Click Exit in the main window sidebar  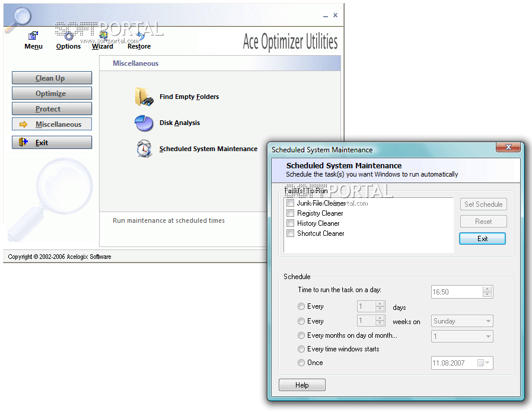point(52,142)
